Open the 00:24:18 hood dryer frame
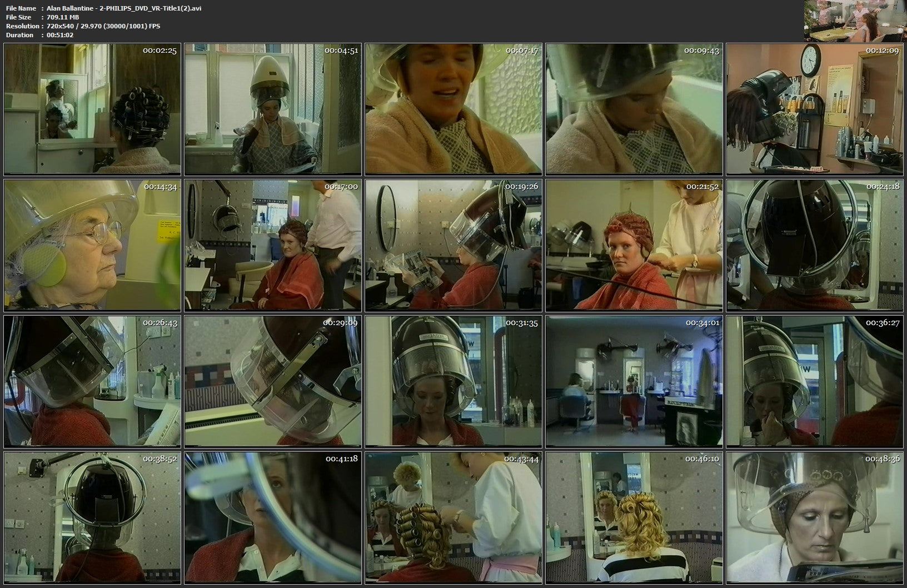Screen dimensions: 907x588 tap(815, 245)
